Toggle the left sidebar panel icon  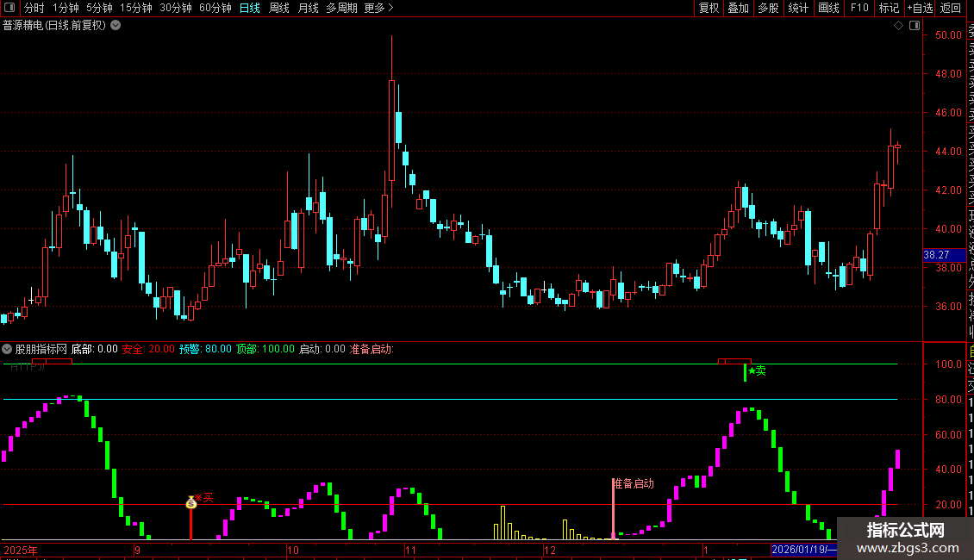tap(9, 8)
